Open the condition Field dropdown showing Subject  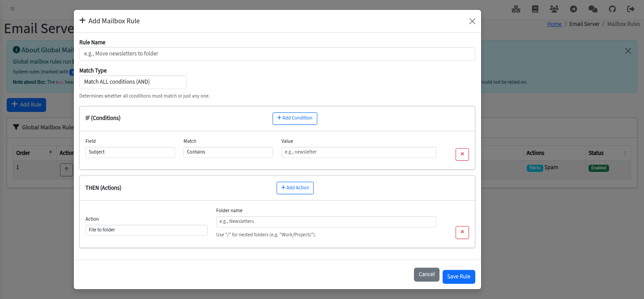tap(130, 152)
